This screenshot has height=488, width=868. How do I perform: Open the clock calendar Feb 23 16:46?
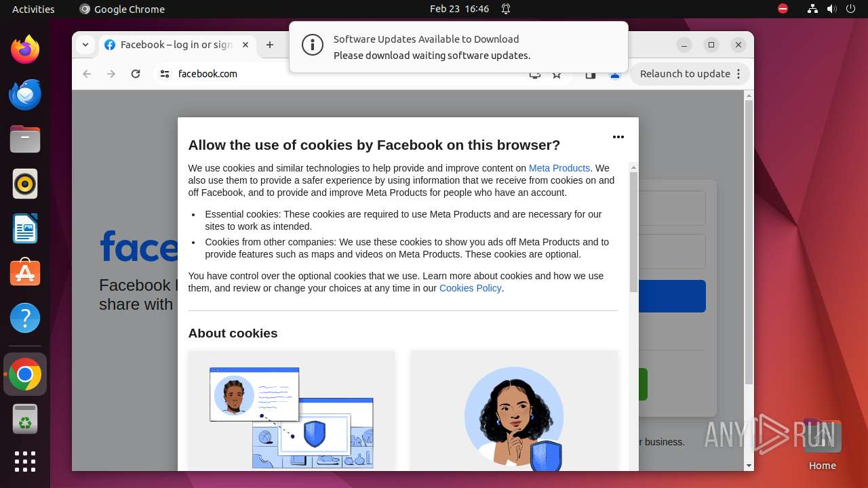coord(459,9)
